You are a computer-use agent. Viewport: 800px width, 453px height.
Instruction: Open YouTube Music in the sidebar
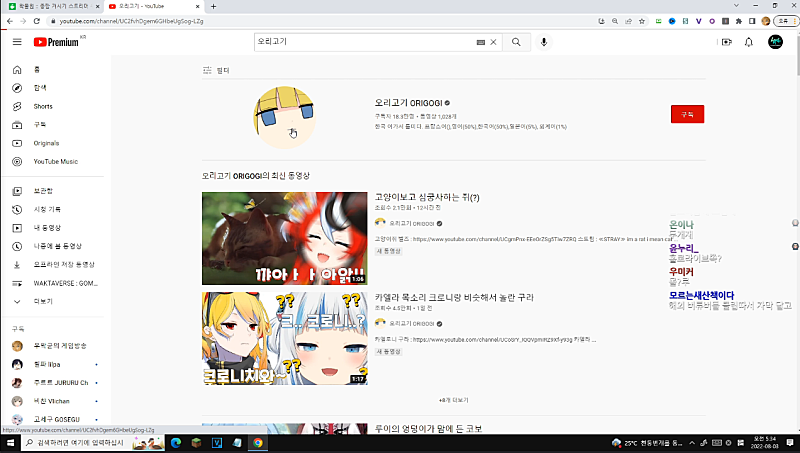pos(53,161)
